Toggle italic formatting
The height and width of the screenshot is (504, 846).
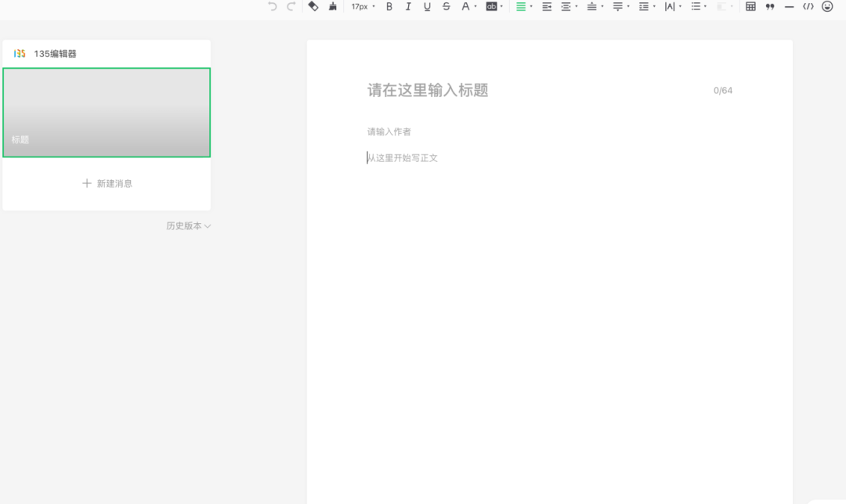[x=408, y=6]
